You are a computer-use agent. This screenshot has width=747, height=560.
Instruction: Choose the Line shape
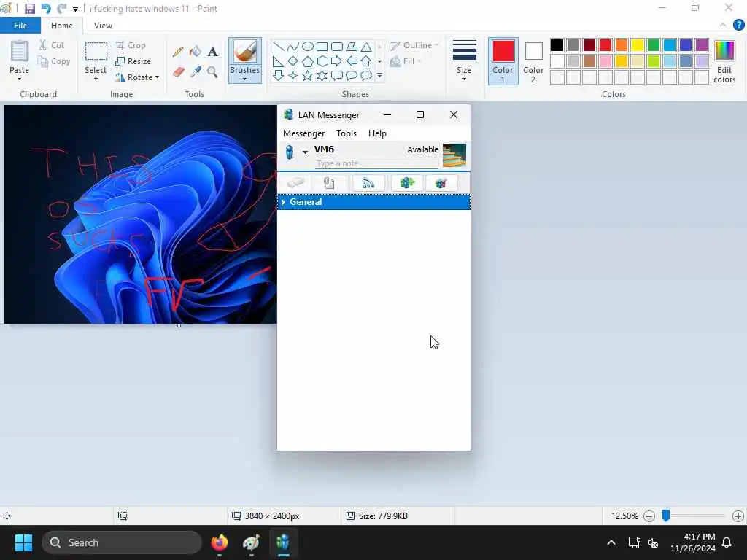pos(279,46)
